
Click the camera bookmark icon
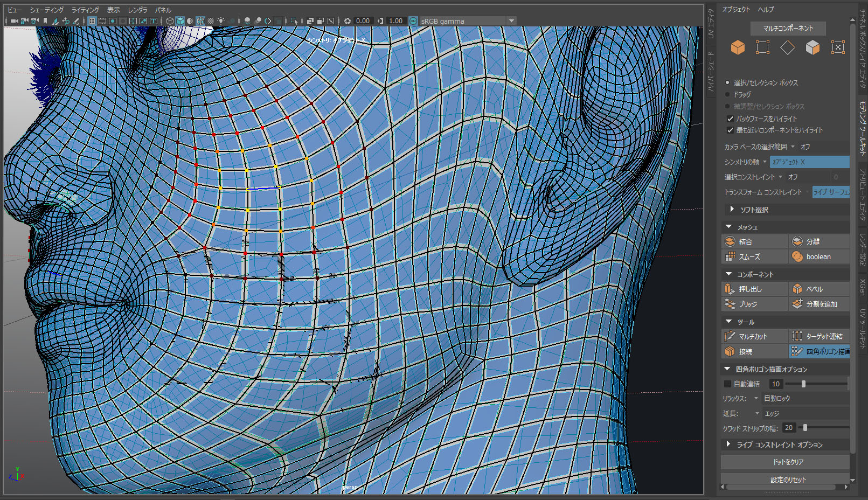pyautogui.click(x=45, y=21)
